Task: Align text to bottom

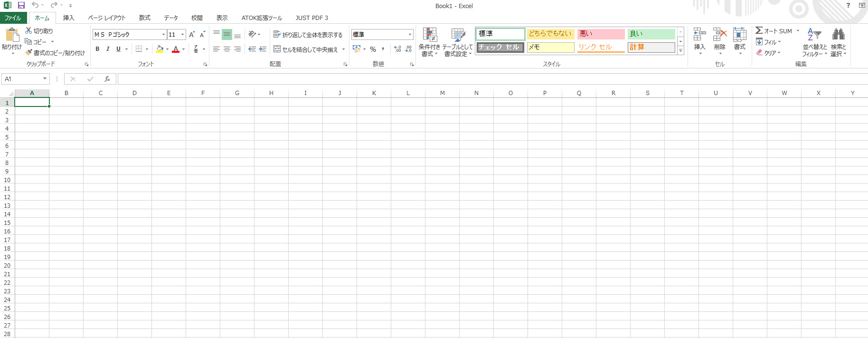Action: [x=237, y=34]
